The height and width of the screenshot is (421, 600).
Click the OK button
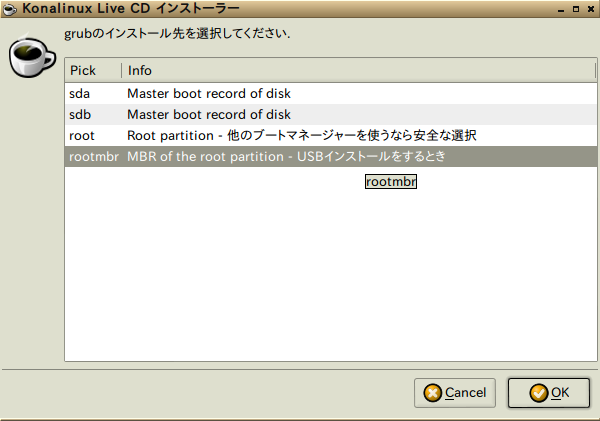coord(549,393)
